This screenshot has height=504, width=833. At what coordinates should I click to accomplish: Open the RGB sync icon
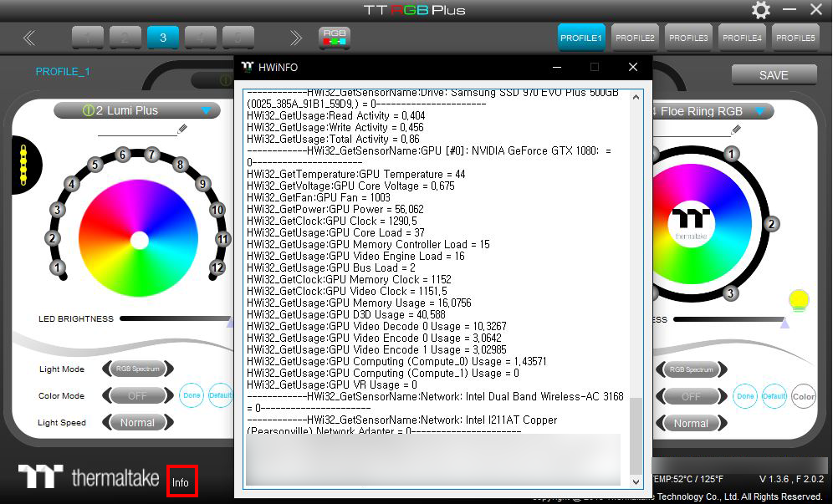click(335, 38)
